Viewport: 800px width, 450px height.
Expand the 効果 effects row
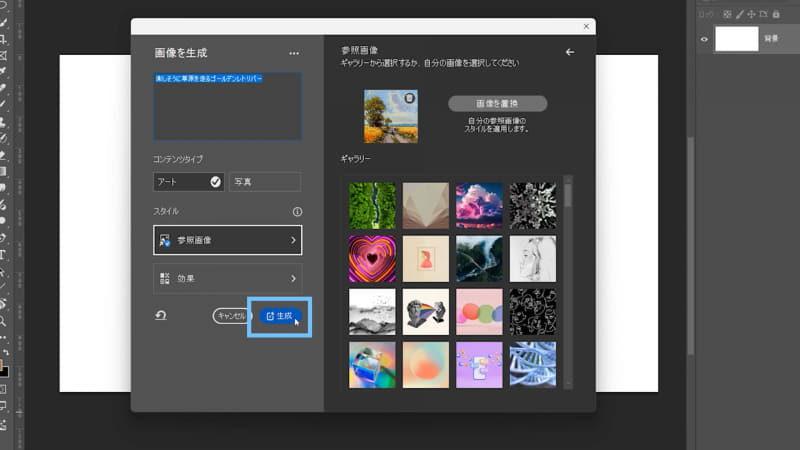coord(228,279)
